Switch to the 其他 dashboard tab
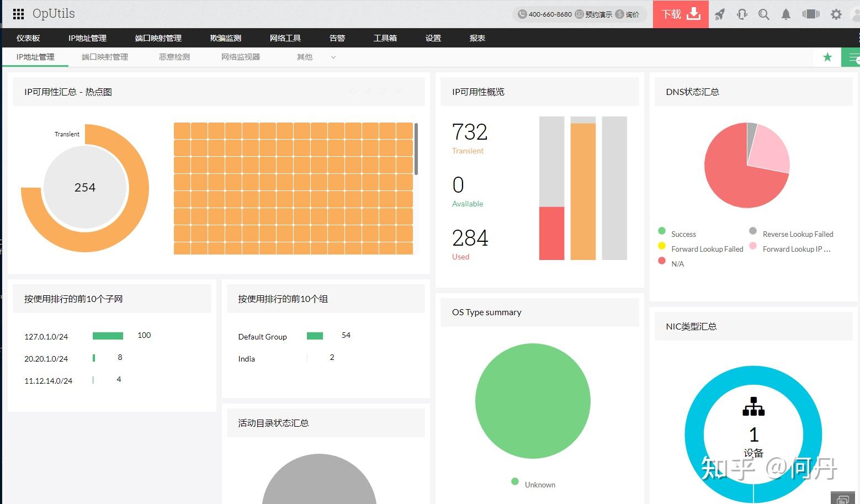 (305, 57)
